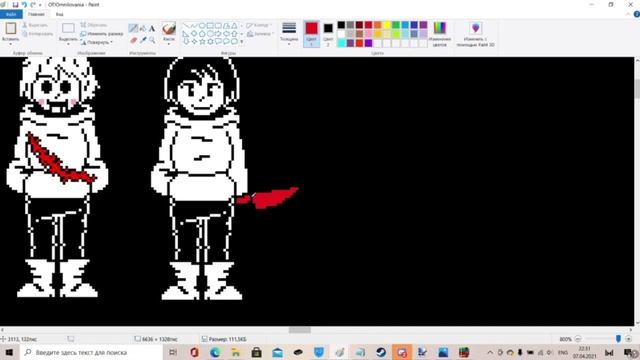The width and height of the screenshot is (640, 360).
Task: Open Steam from the taskbar
Action: coord(381,352)
